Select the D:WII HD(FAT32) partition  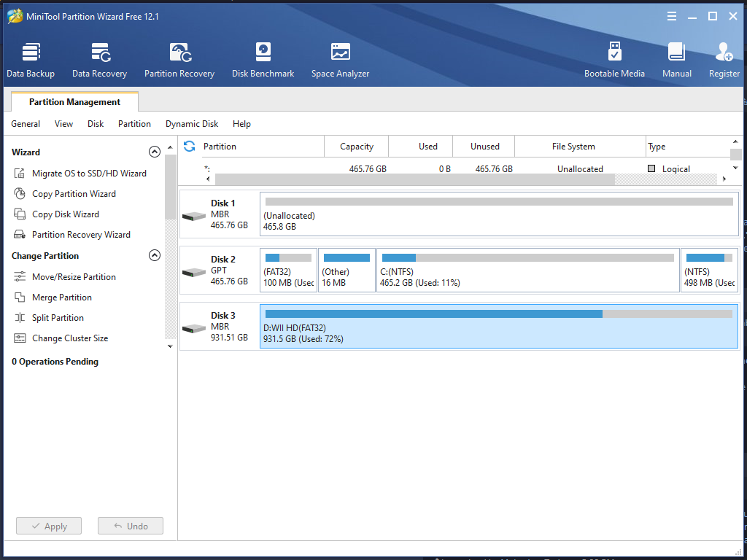coord(499,326)
